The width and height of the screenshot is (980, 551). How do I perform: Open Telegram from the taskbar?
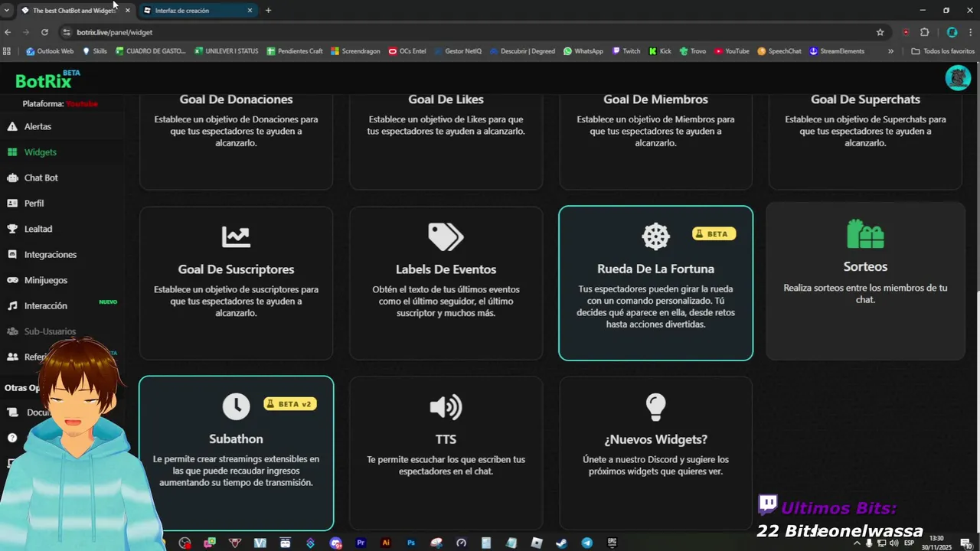click(x=586, y=543)
